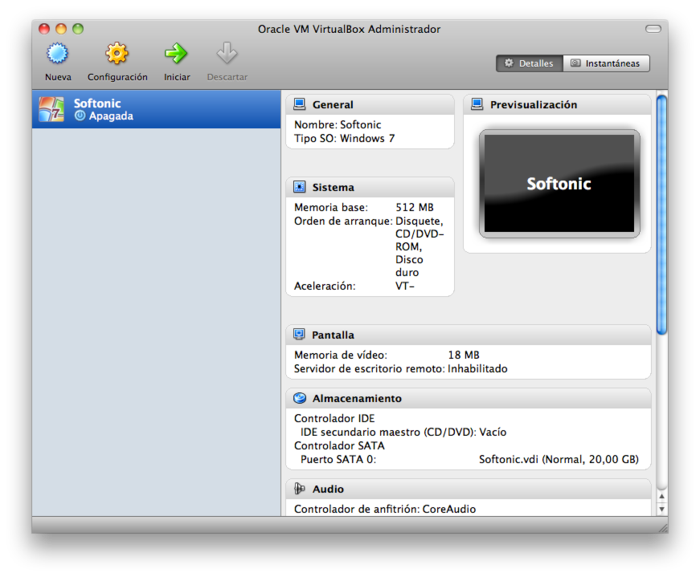This screenshot has width=700, height=577.
Task: Click the green zoom window button
Action: pyautogui.click(x=78, y=29)
